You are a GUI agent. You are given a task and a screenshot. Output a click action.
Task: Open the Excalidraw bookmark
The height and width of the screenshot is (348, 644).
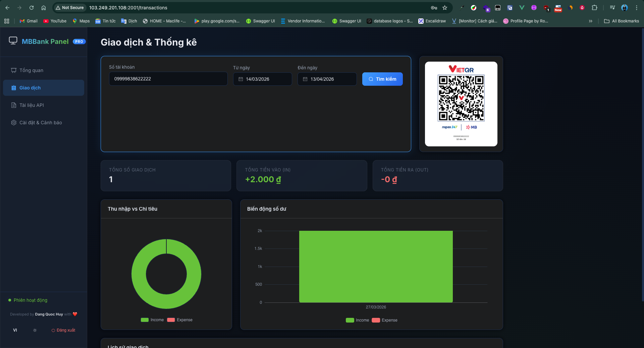[x=432, y=21]
